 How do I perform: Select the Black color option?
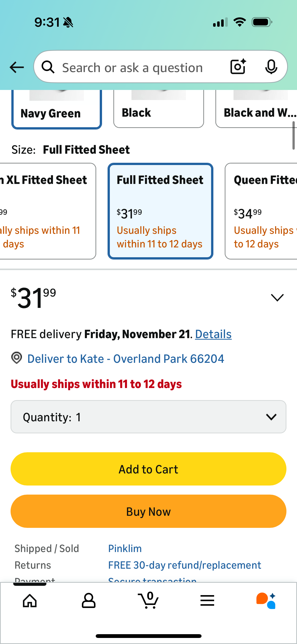158,111
